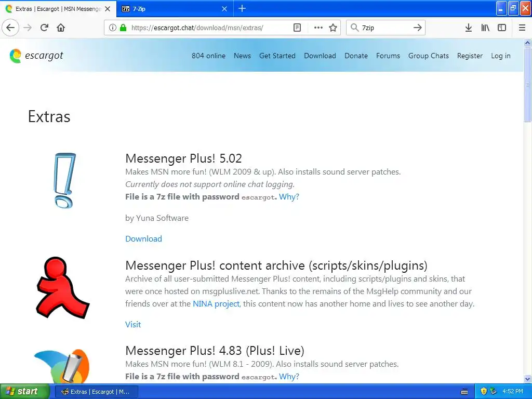Submit the 7zip search with the arrow

[x=418, y=28]
